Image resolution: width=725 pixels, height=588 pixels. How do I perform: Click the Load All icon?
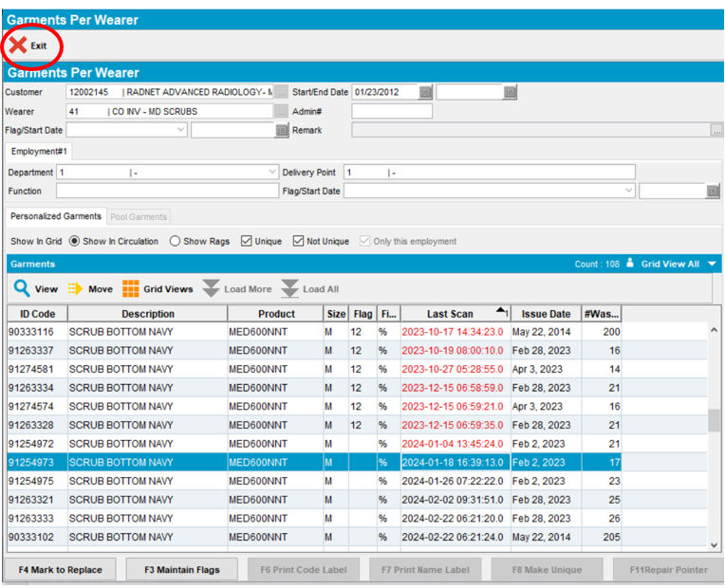290,289
